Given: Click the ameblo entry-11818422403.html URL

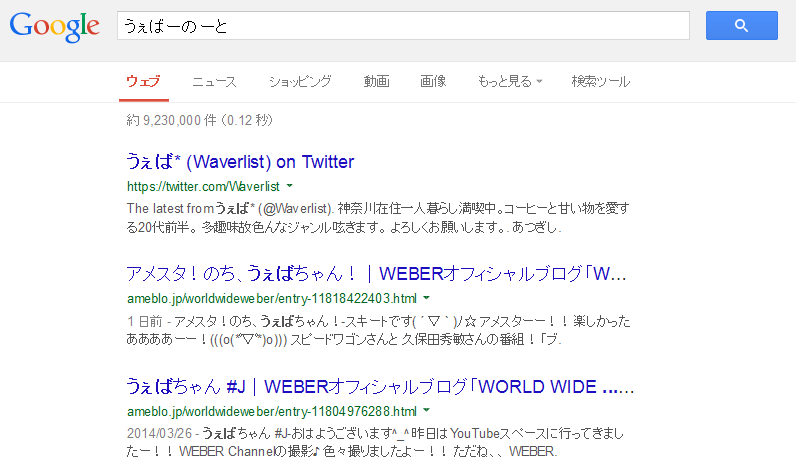Looking at the screenshot, I should [x=272, y=298].
